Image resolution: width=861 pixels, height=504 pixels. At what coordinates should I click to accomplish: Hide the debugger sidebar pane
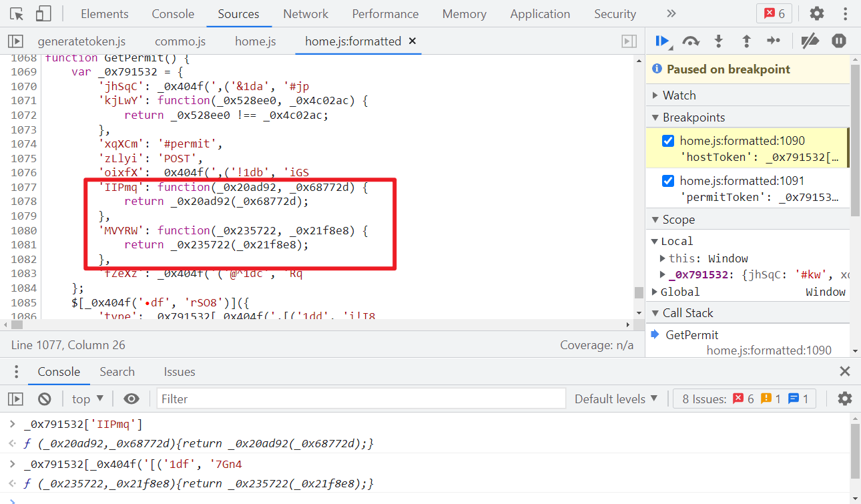coord(629,41)
